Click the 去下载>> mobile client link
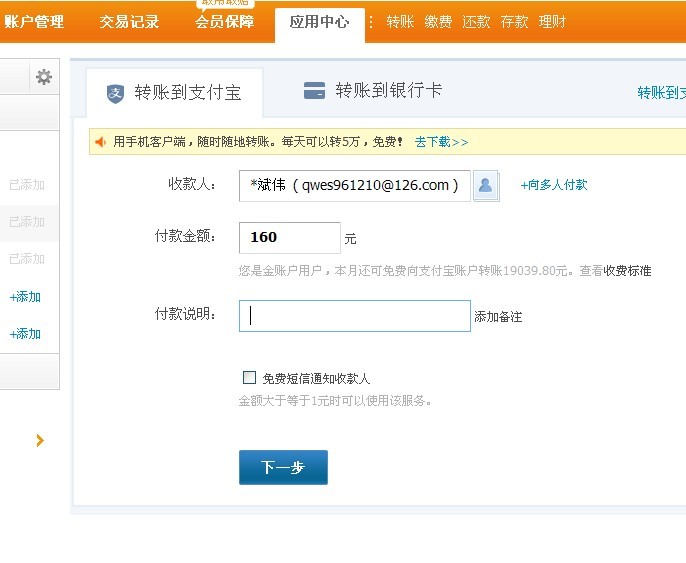This screenshot has height=563, width=686. 441,142
